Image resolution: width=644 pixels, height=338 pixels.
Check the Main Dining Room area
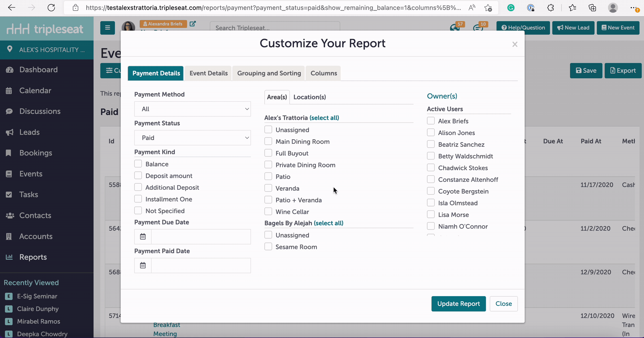coord(268,141)
